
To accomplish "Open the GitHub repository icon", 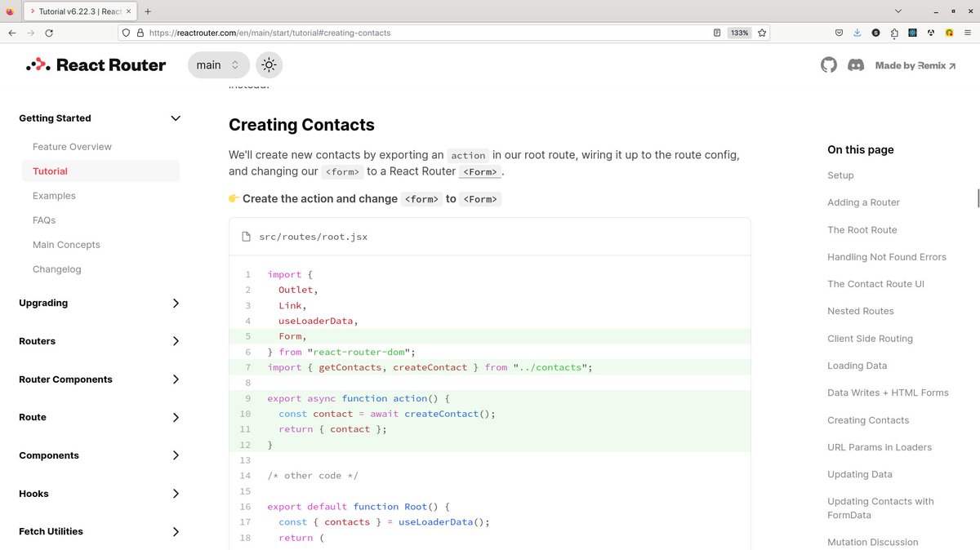I will [x=829, y=65].
